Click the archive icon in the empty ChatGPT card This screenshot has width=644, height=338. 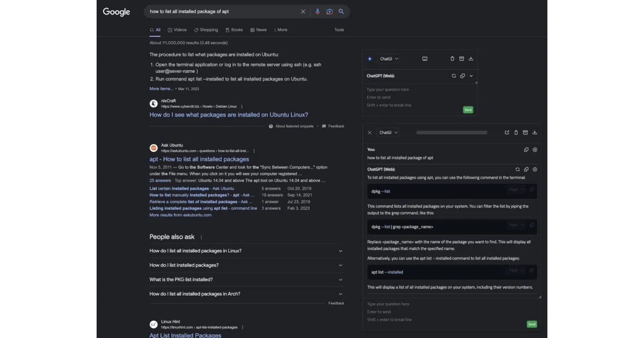click(x=462, y=59)
